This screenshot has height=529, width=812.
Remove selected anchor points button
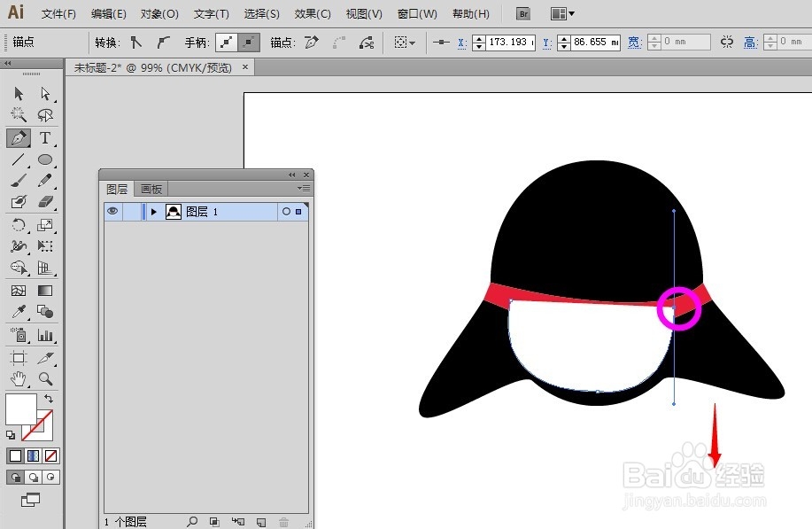311,43
